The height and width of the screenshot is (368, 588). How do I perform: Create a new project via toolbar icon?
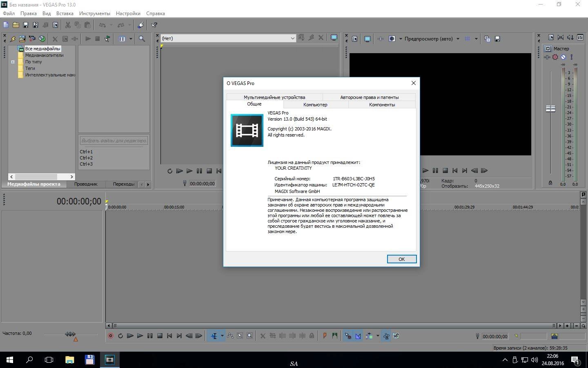[x=6, y=25]
